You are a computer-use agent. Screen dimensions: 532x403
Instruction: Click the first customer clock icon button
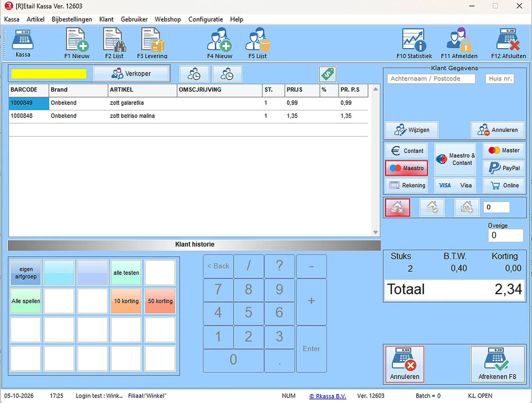pyautogui.click(x=194, y=74)
